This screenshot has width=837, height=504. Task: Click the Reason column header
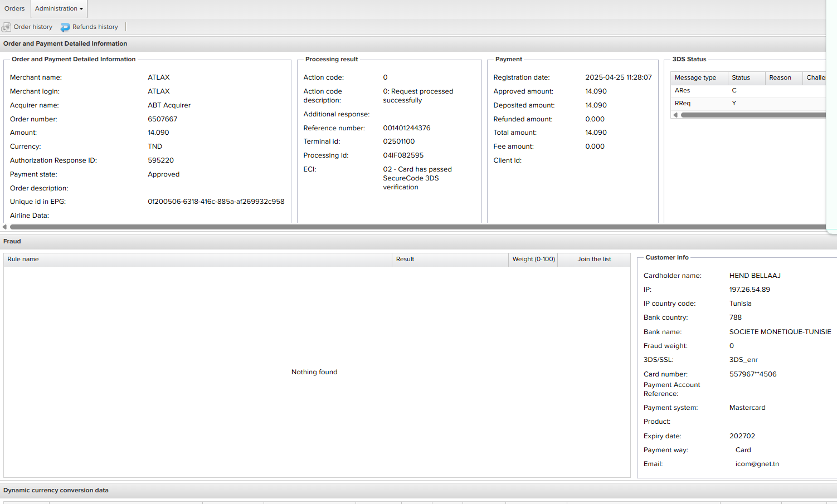[780, 77]
